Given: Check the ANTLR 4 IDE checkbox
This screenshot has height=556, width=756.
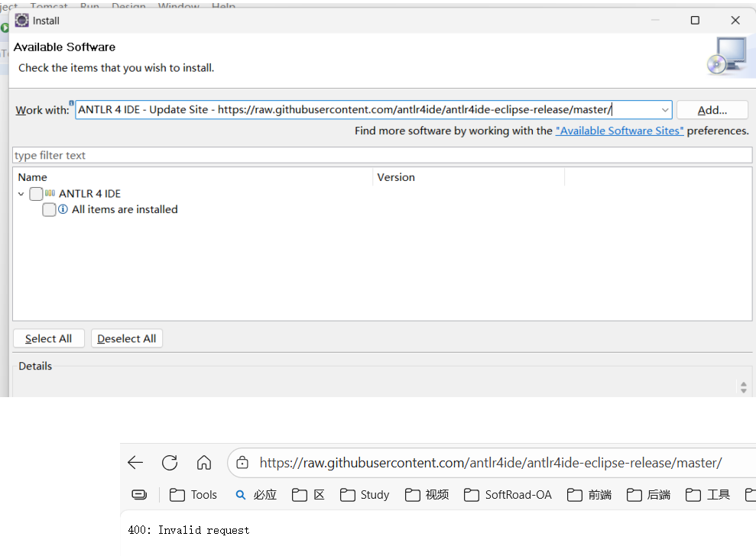Looking at the screenshot, I should pos(36,194).
